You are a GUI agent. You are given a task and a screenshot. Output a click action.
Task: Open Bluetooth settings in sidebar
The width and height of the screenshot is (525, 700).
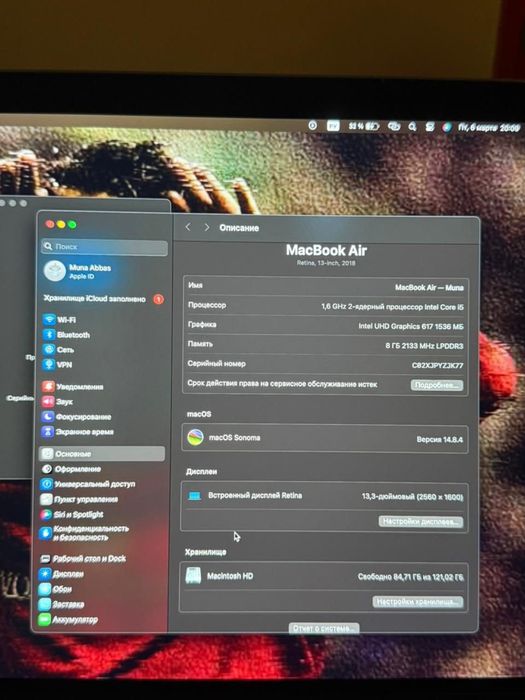[x=67, y=335]
